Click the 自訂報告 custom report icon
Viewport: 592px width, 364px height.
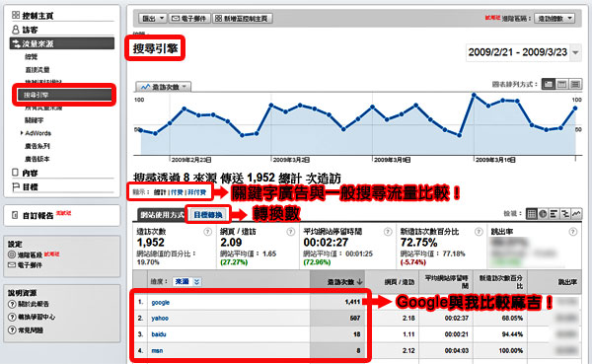15,215
